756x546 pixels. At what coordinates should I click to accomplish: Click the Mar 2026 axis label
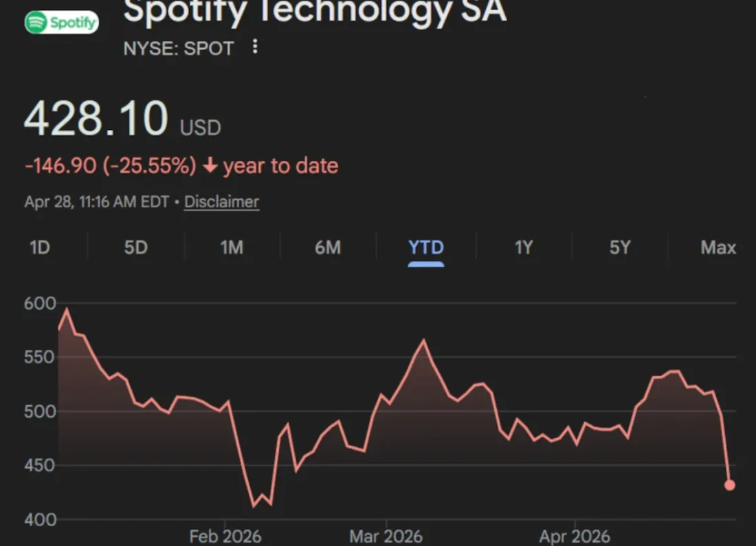386,536
